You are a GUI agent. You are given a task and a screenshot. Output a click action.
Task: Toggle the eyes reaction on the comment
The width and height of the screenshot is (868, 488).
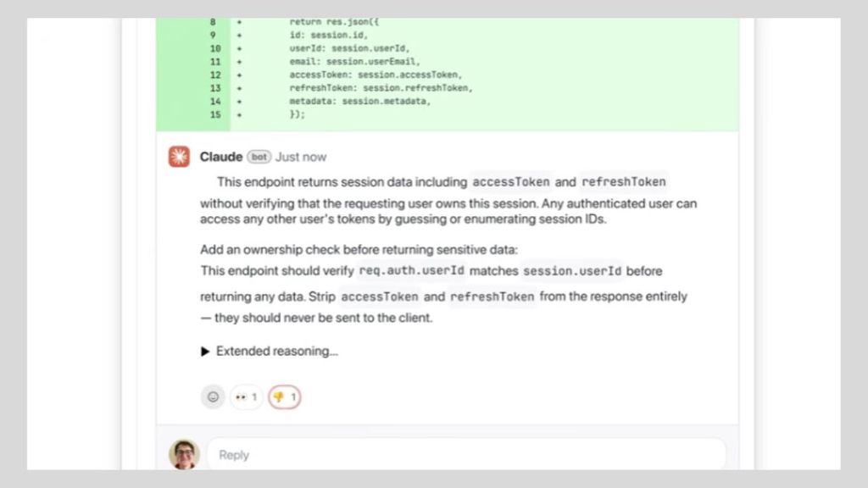tap(245, 396)
